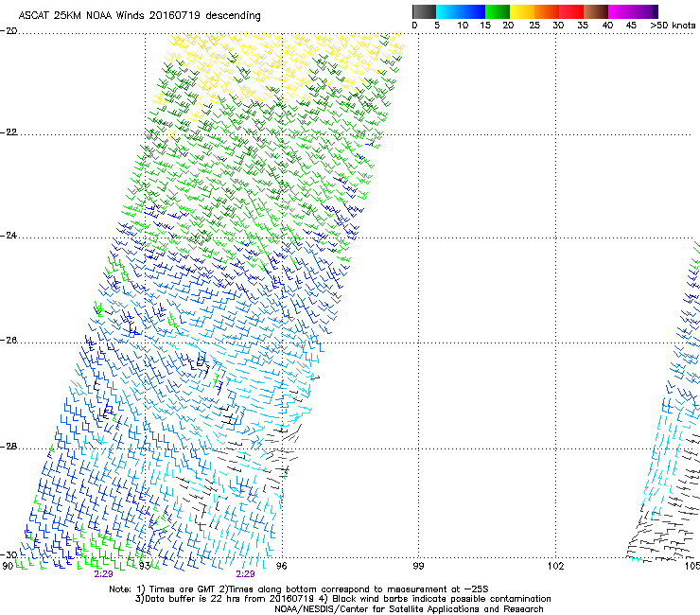Click the '10' label under the color scale

tap(463, 26)
